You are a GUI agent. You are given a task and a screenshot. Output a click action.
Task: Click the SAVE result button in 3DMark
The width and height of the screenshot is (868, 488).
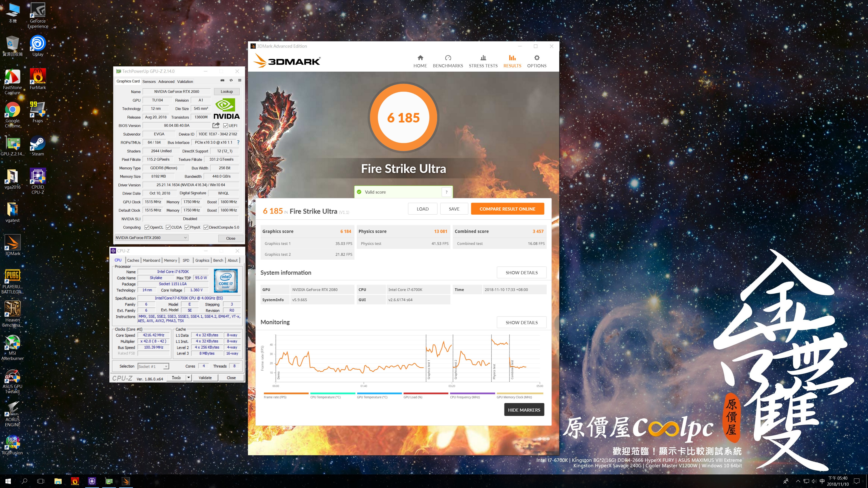point(454,209)
